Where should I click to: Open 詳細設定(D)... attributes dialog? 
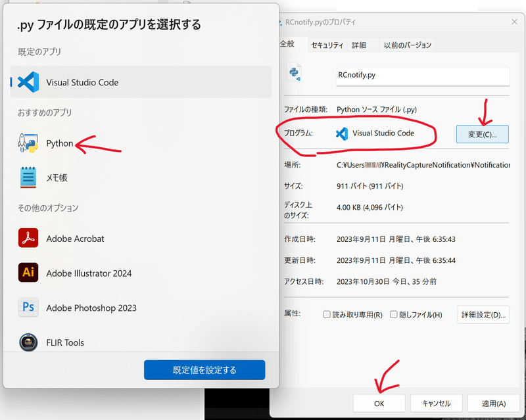click(x=483, y=315)
